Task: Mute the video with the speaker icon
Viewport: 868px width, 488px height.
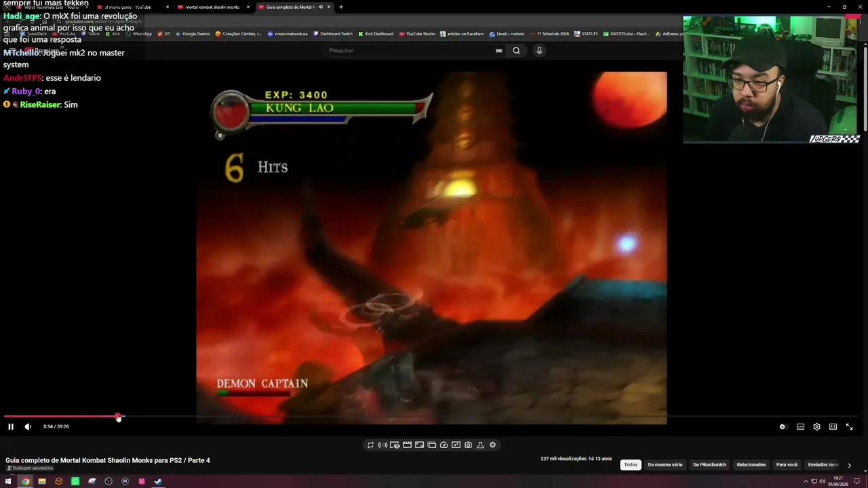Action: pyautogui.click(x=28, y=426)
